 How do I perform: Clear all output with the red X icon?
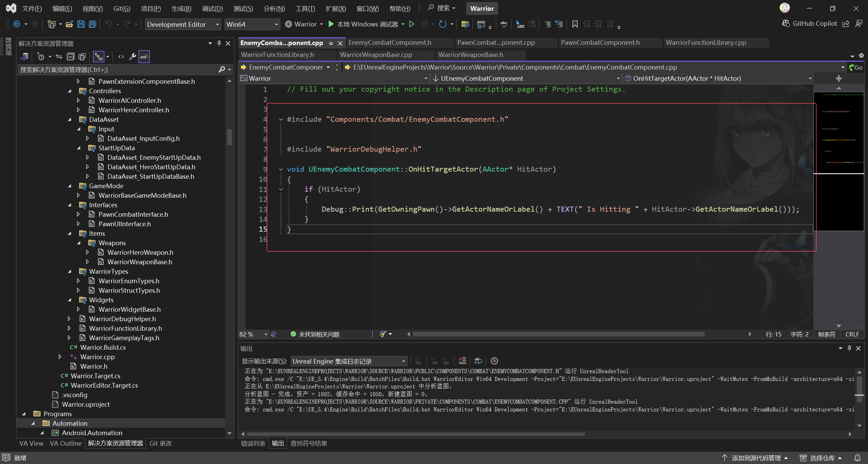tap(462, 361)
